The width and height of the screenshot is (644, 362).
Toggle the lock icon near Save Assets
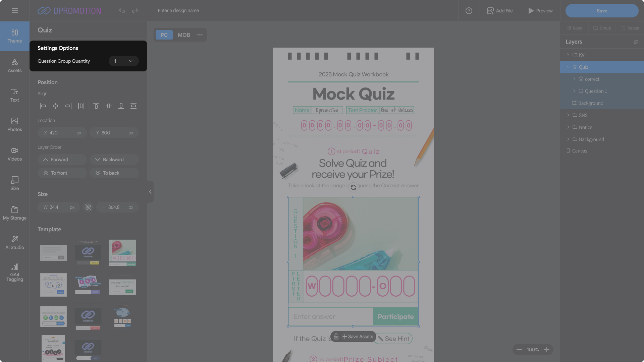(x=336, y=337)
